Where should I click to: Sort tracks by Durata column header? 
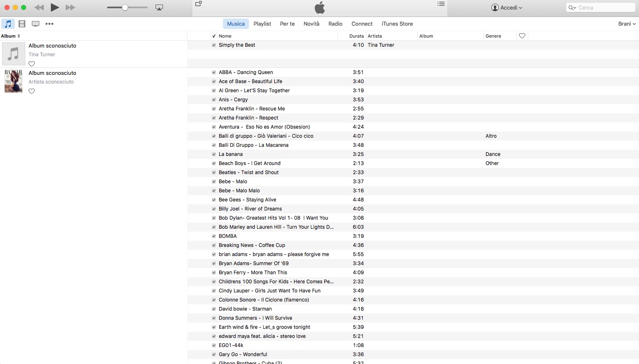click(357, 36)
